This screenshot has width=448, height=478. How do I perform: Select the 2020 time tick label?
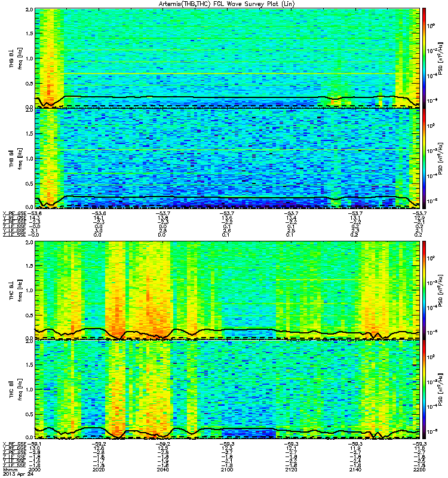coord(99,470)
